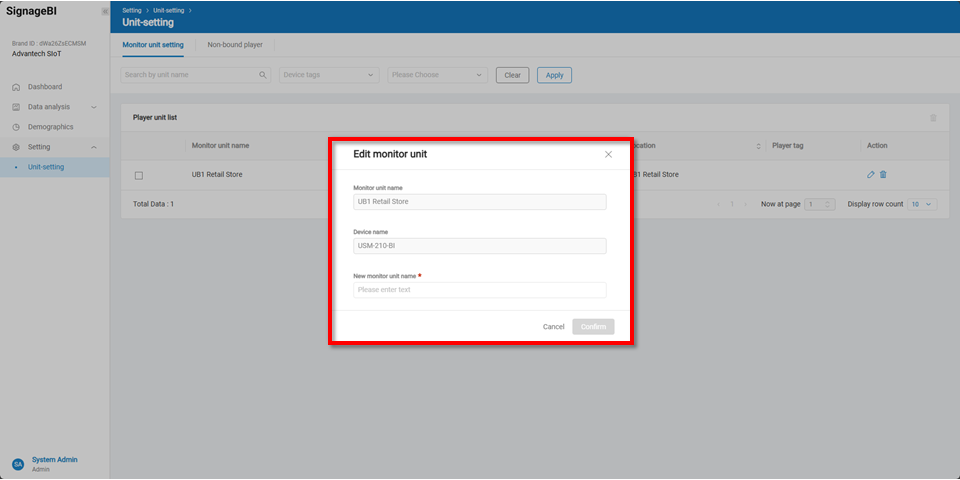The width and height of the screenshot is (960, 480).
Task: Open the Please Choose dropdown
Action: tap(437, 75)
